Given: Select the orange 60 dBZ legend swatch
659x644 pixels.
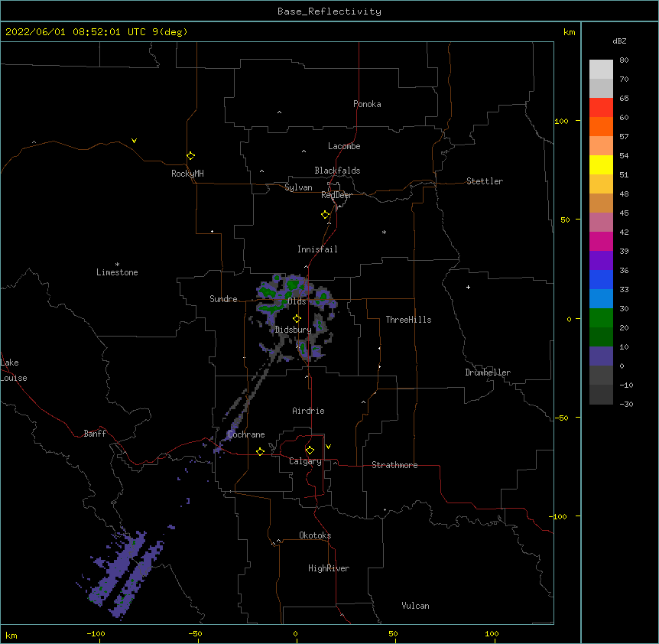Looking at the screenshot, I should (x=601, y=126).
